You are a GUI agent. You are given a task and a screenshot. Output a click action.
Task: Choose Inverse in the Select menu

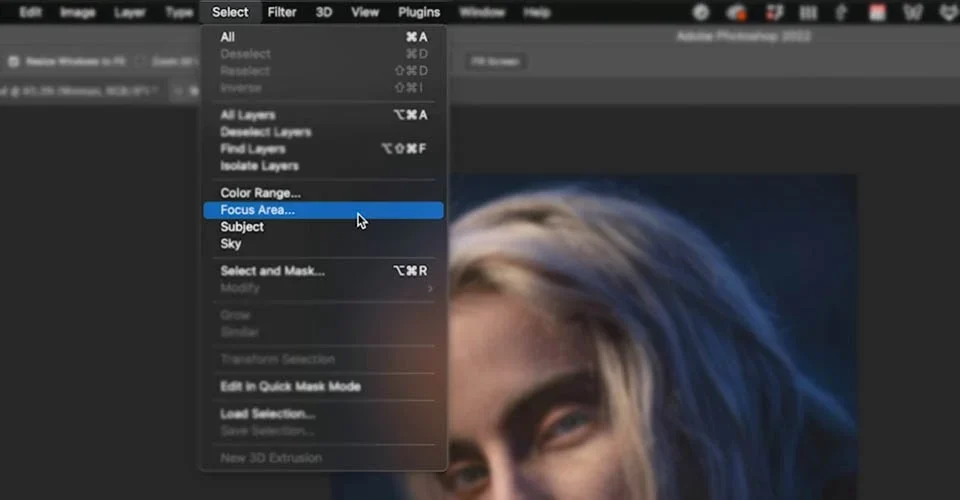[x=323, y=88]
